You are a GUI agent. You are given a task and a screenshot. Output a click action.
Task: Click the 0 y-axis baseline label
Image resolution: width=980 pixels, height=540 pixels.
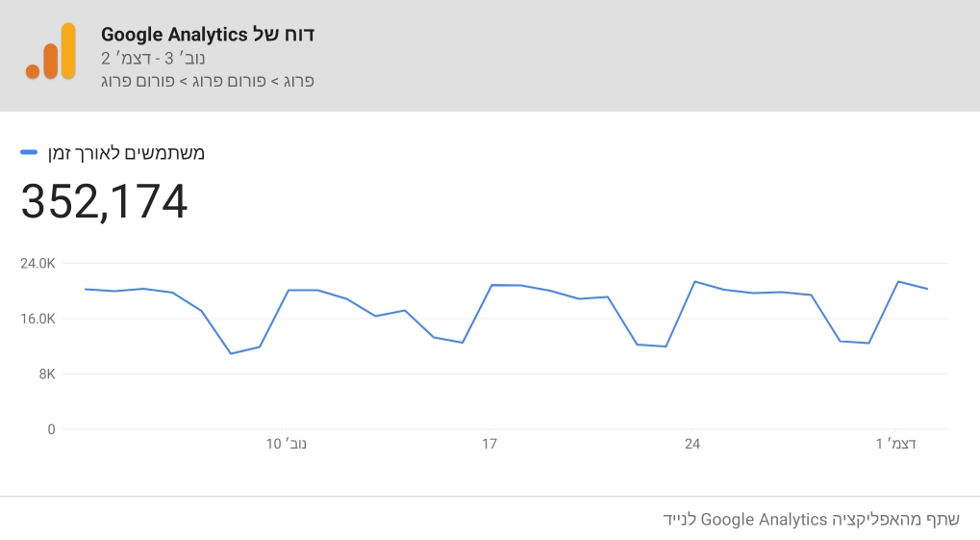[x=51, y=429]
